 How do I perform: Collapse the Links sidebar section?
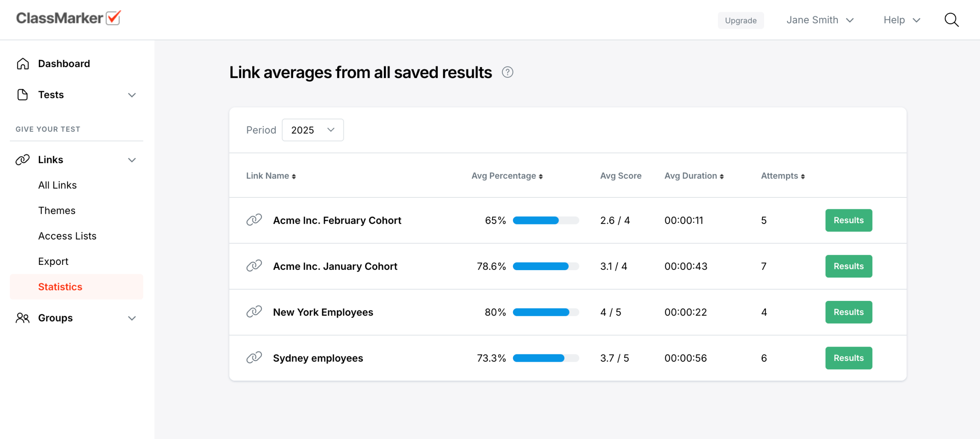[x=131, y=160]
